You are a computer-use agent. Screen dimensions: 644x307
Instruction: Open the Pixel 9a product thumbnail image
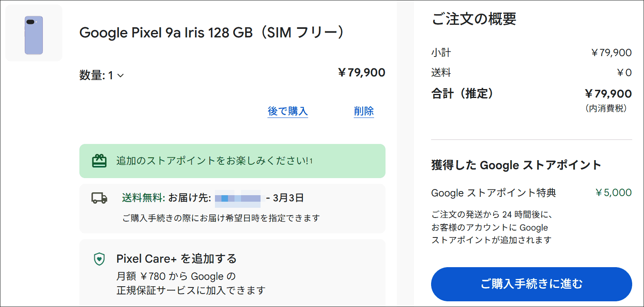pyautogui.click(x=33, y=32)
